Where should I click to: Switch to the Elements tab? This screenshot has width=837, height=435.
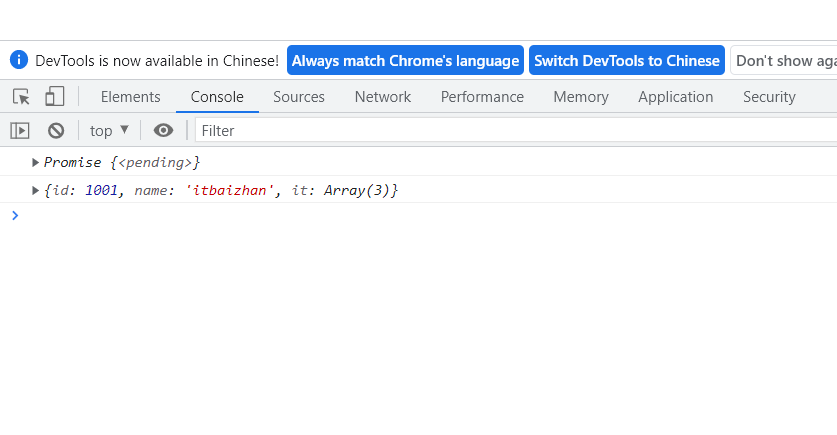130,97
